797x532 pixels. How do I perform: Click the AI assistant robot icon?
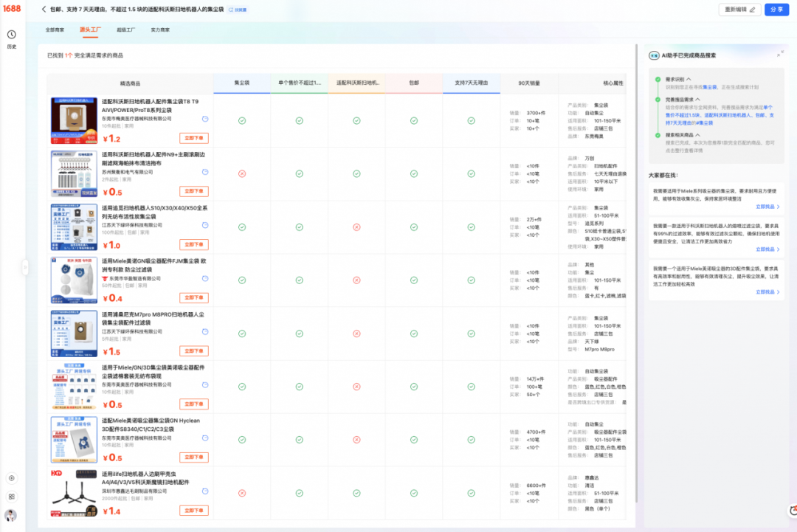click(x=654, y=55)
